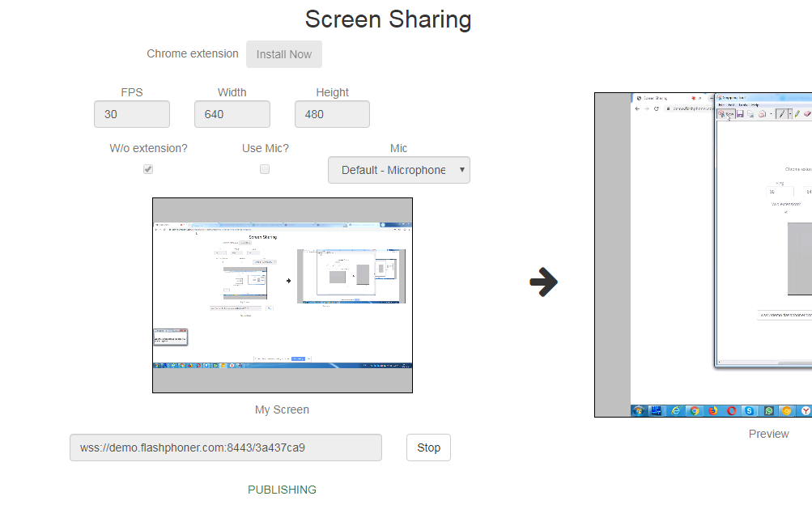The height and width of the screenshot is (509, 812).
Task: Select the pen tool icon in preview
Action: coord(781,115)
